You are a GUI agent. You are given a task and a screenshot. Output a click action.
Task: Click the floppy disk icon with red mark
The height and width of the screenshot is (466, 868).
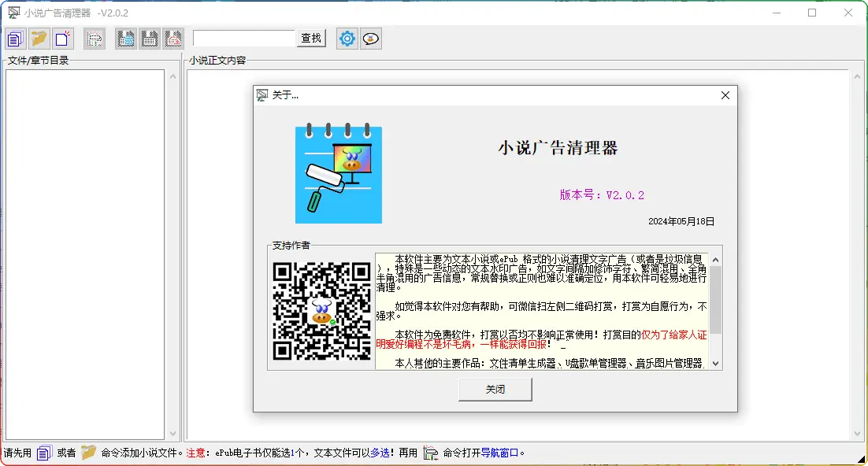[x=173, y=39]
